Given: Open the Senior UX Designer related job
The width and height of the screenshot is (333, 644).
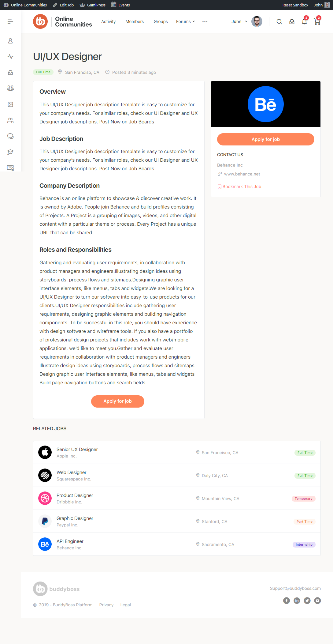Looking at the screenshot, I should click(x=77, y=449).
